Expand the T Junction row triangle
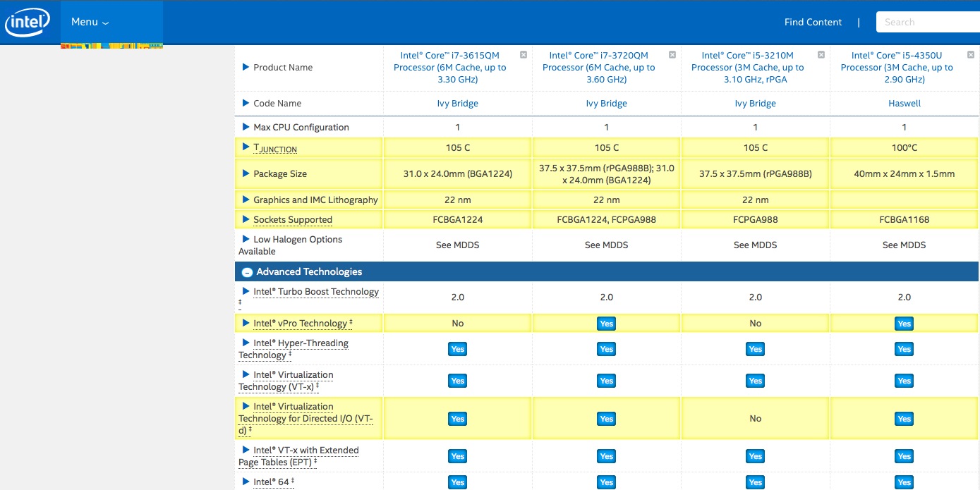Screen dimensions: 980x490 pyautogui.click(x=246, y=147)
